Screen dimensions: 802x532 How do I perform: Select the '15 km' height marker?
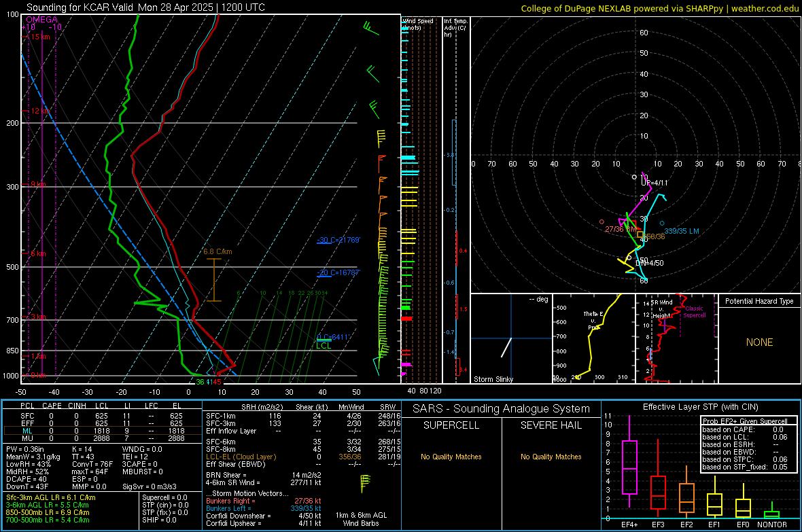40,37
